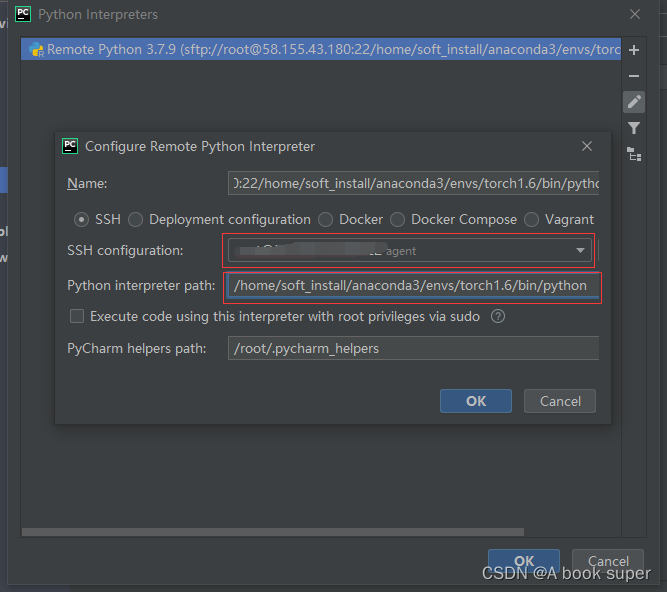Select the SSH radio button

[81, 220]
